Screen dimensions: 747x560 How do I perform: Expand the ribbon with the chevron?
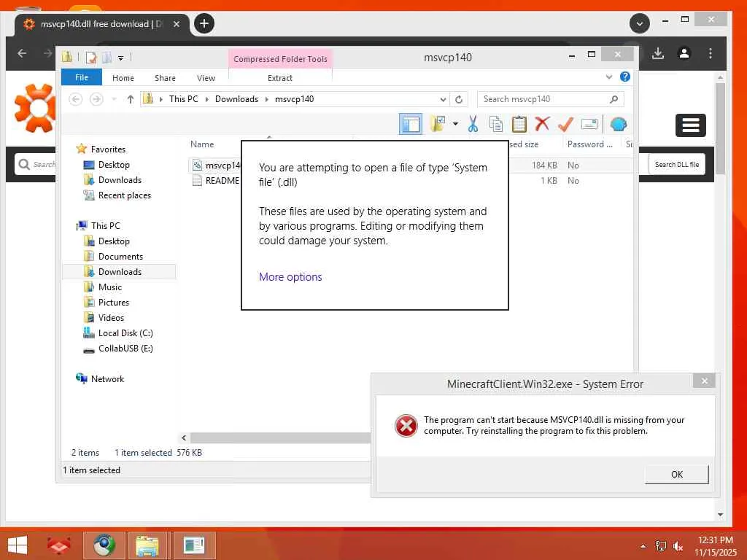point(608,77)
